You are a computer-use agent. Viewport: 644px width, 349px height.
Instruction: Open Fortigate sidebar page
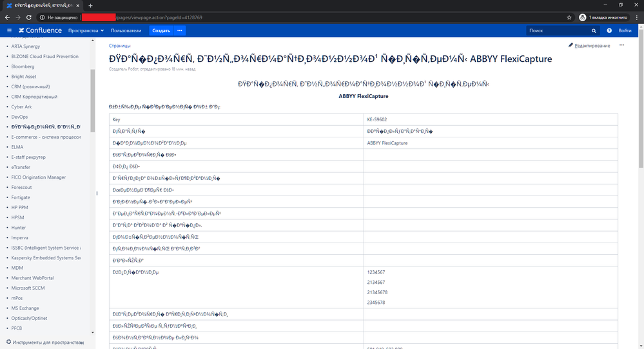pos(21,197)
